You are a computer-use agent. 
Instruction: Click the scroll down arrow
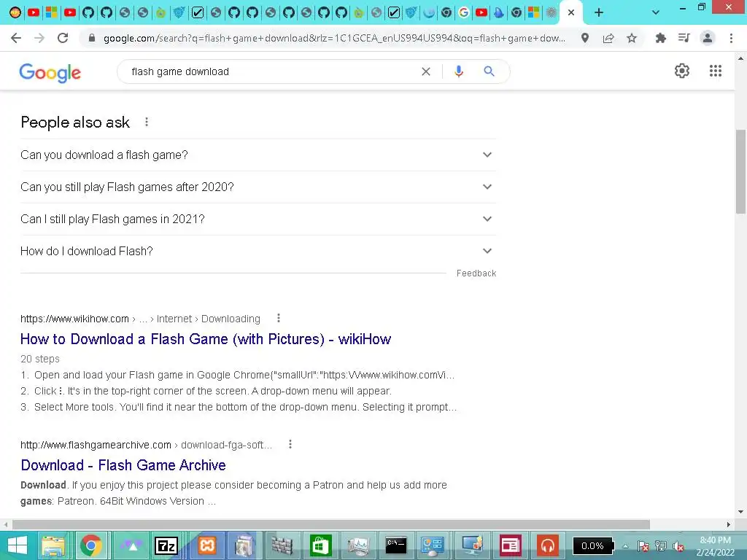(741, 513)
